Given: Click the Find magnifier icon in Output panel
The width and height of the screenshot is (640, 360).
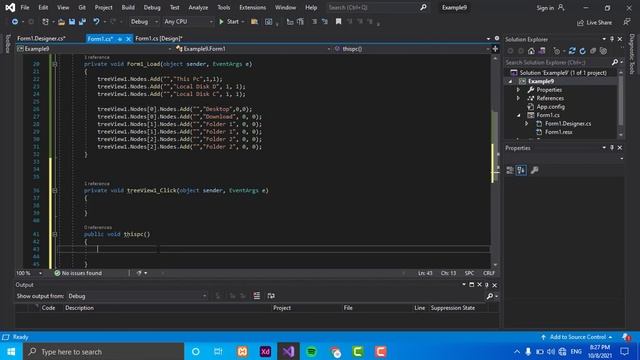Looking at the screenshot, I should point(490,296).
